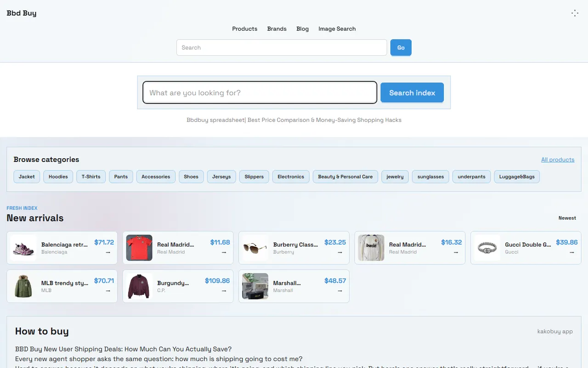Click the $71.72 price
This screenshot has width=588, height=368.
point(104,242)
